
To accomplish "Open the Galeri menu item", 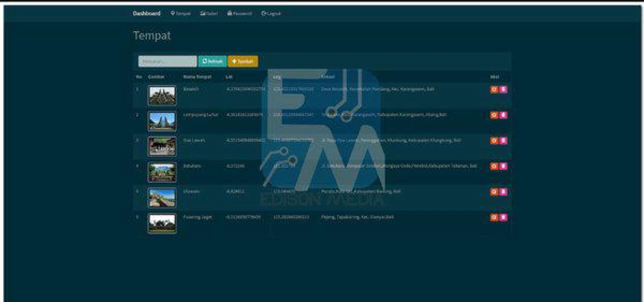I will [209, 14].
